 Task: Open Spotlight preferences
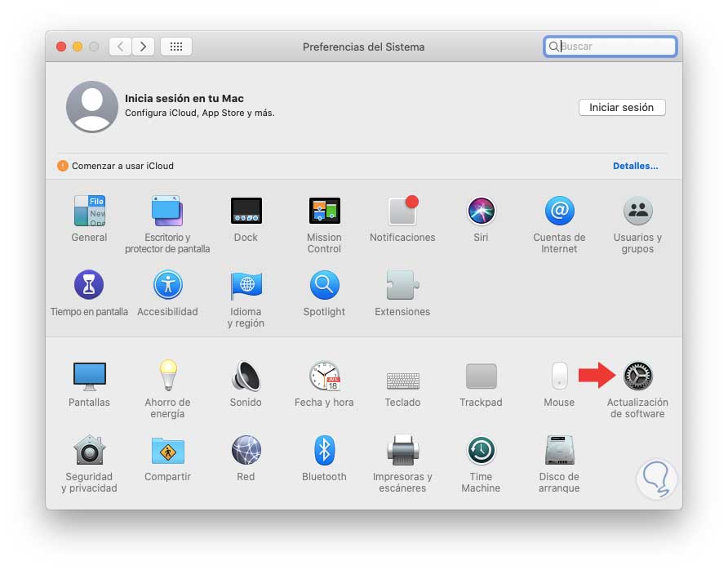pos(325,285)
